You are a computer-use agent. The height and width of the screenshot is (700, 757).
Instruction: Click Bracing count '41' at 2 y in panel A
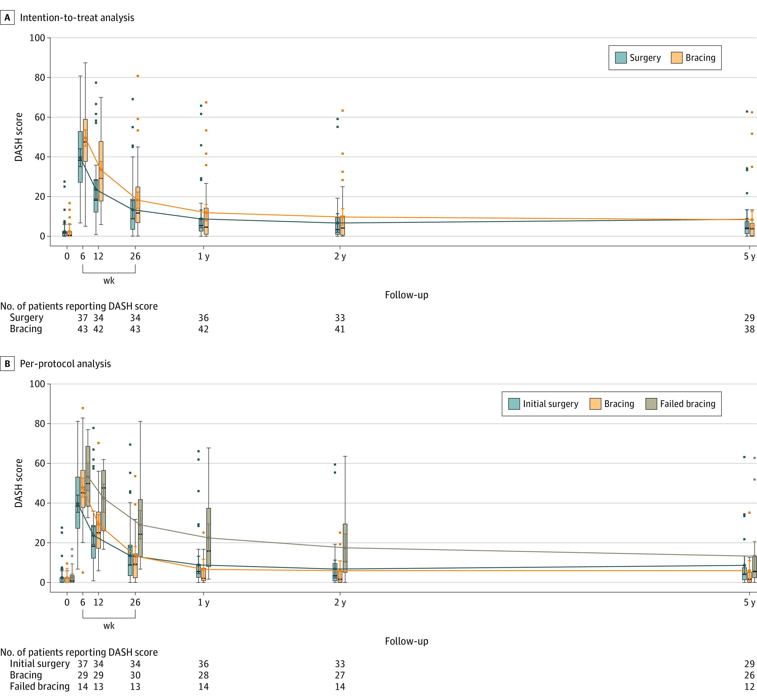click(x=340, y=329)
